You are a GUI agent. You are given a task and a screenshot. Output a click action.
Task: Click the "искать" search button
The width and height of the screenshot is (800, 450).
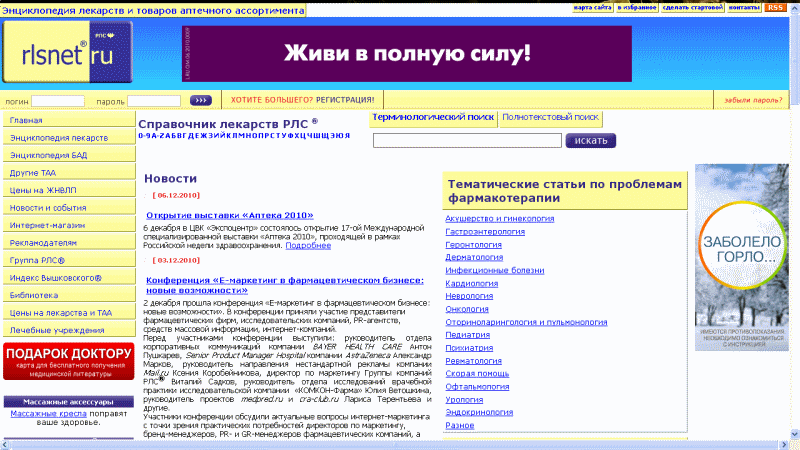pos(590,140)
